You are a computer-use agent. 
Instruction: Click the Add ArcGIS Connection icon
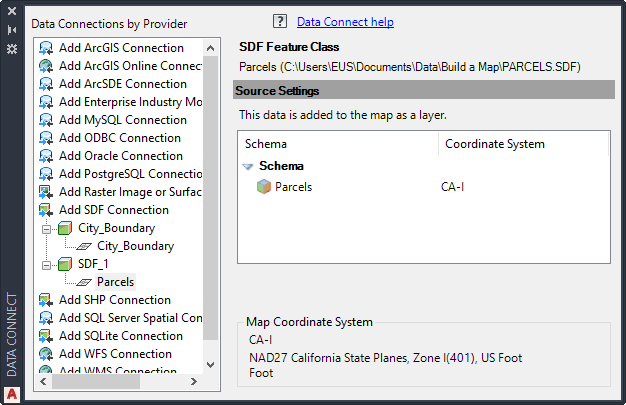[46, 48]
